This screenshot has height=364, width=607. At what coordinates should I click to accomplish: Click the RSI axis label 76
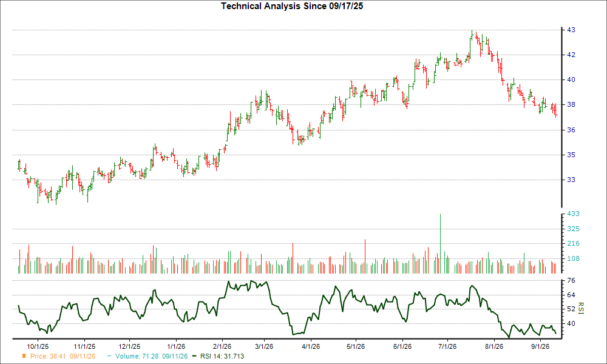click(571, 280)
